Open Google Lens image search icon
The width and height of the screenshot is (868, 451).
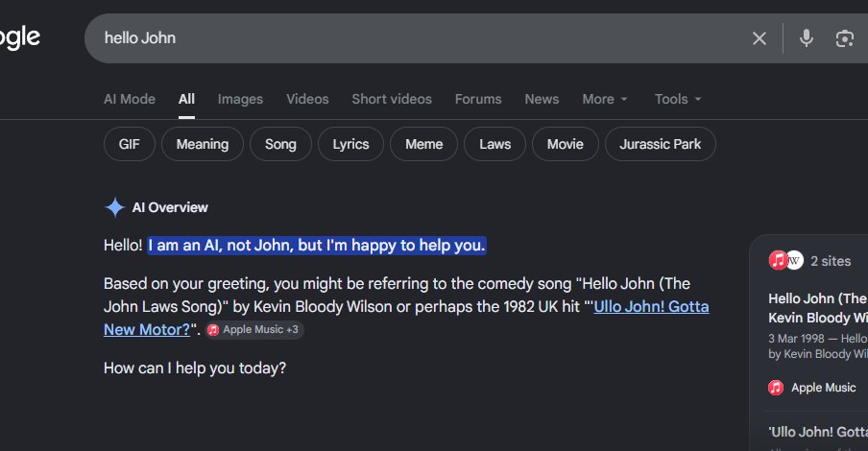tap(844, 38)
